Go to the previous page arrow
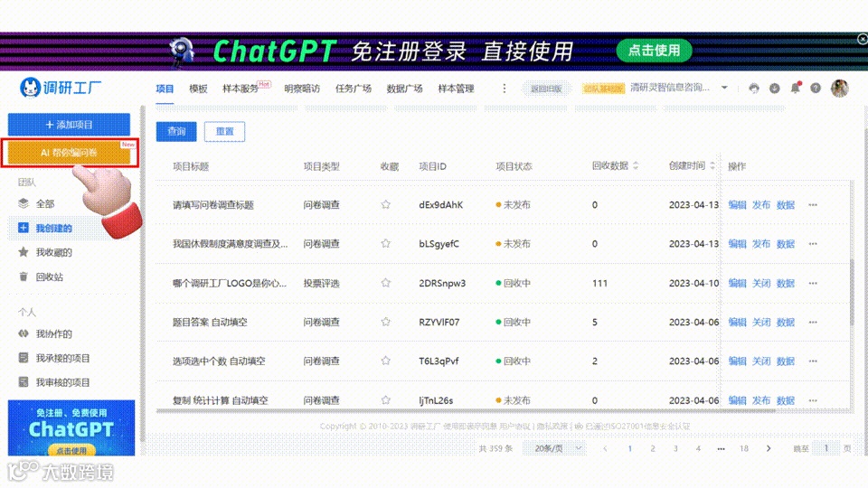The width and height of the screenshot is (868, 488). (605, 448)
